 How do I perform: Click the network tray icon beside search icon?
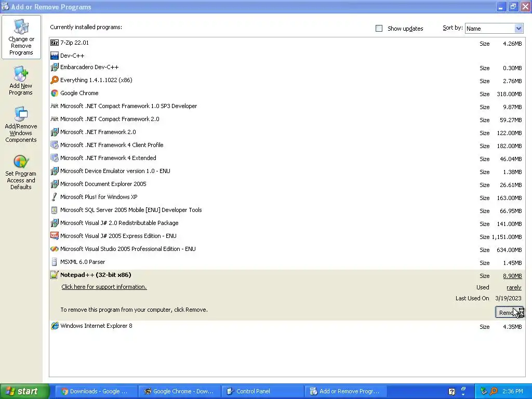(484, 391)
